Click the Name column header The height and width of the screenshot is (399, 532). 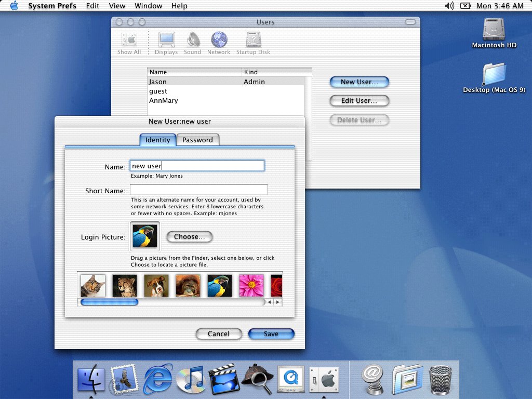pyautogui.click(x=194, y=72)
